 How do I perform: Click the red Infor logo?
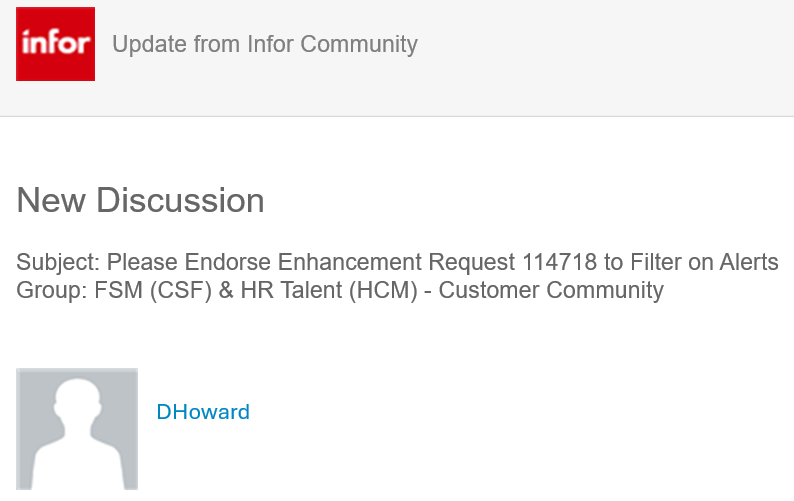55,44
